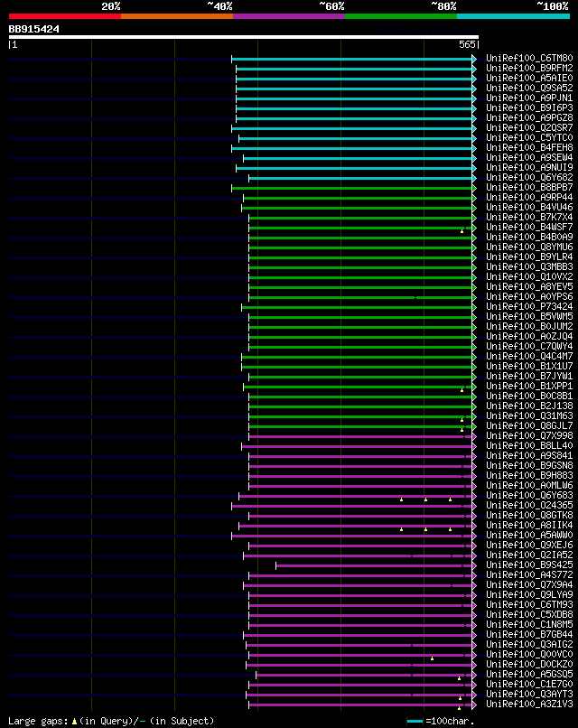Click the white BB915424 query length bar
The height and width of the screenshot is (728, 578).
[244, 37]
